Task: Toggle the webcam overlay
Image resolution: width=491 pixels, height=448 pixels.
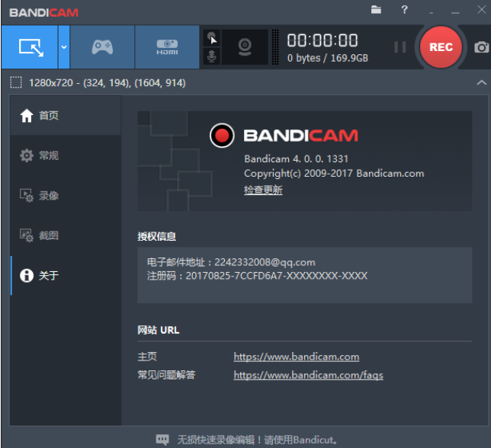Action: point(245,47)
